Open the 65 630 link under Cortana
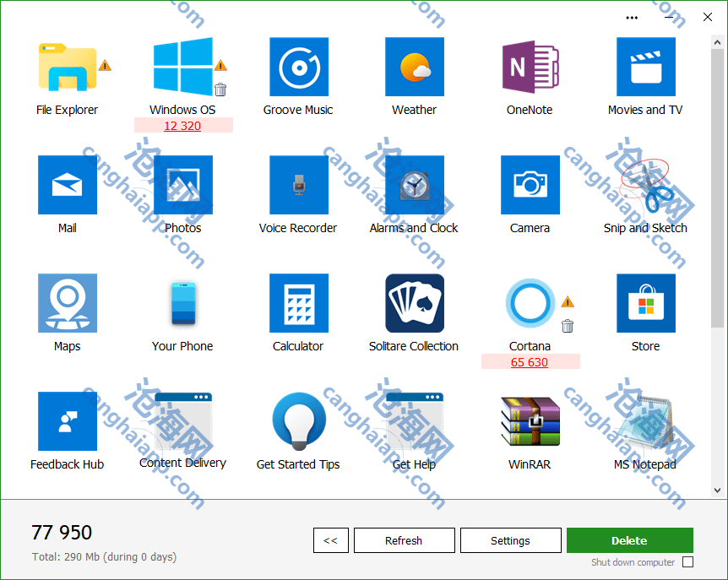 coord(530,362)
